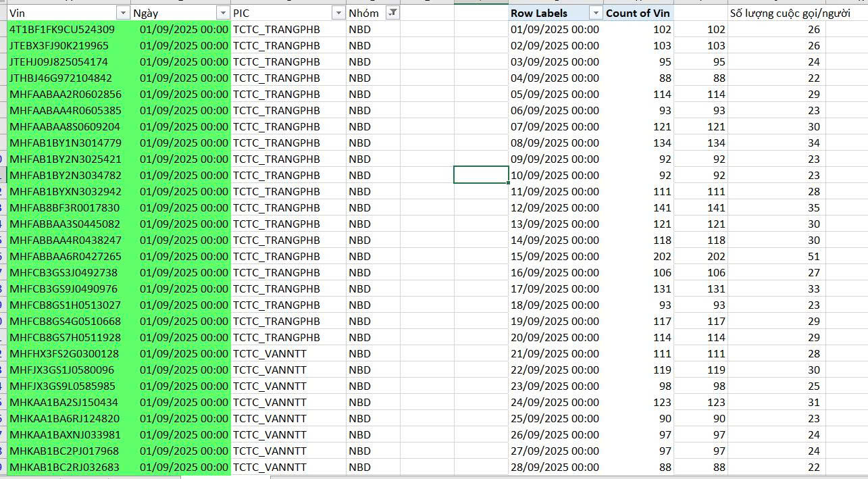Select cell with Vin 4T1BF1FK9CU524309

(x=68, y=29)
